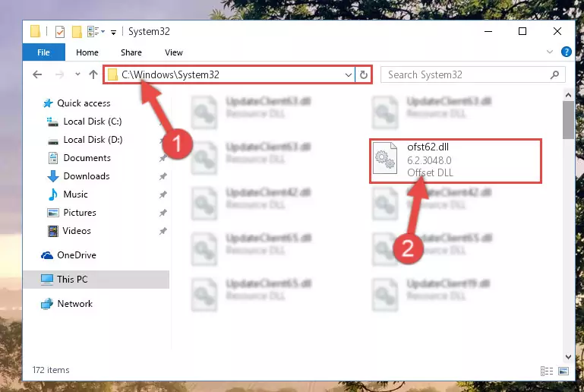The image size is (584, 392).
Task: Click the OneDrive cloud icon
Action: 46,255
